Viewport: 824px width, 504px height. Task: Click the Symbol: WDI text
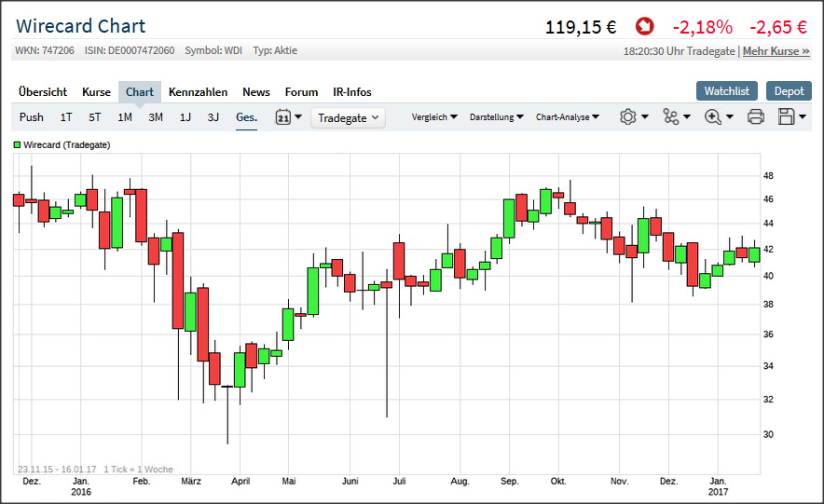213,50
